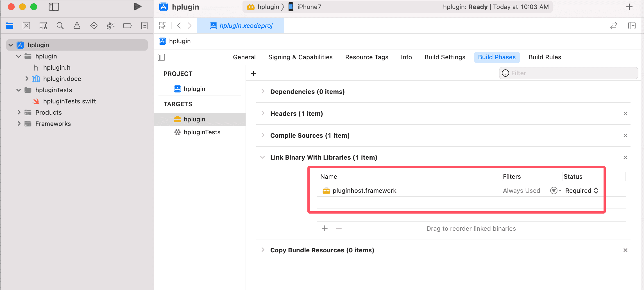Click the hplugin: Ready activity status
Image resolution: width=644 pixels, height=290 pixels.
(496, 7)
